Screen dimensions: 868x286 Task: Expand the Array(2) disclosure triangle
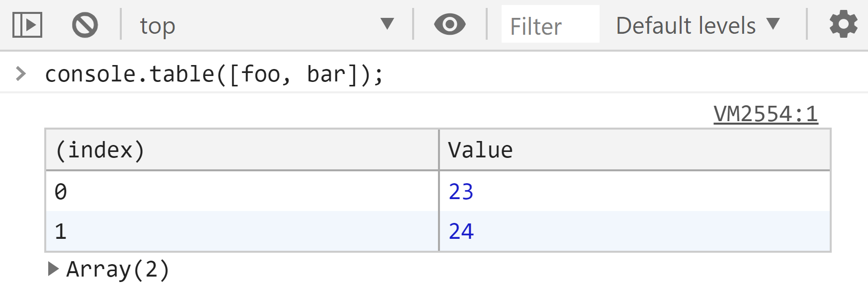point(53,269)
